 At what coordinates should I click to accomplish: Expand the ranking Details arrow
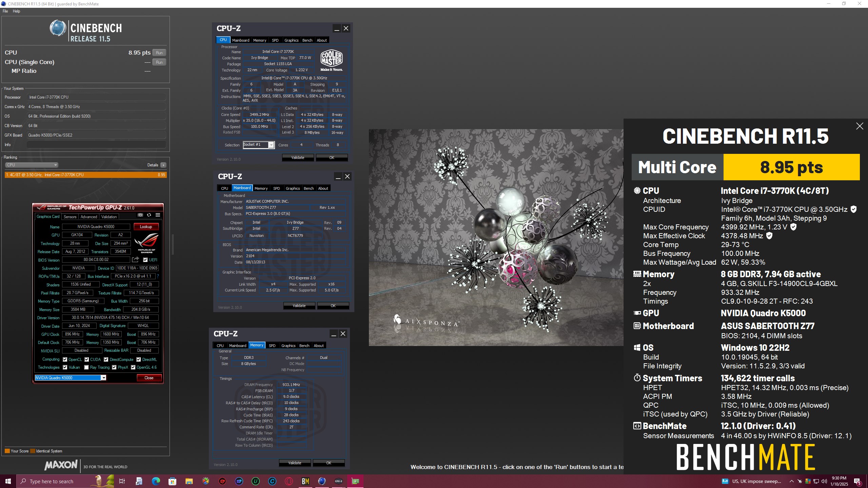coord(163,165)
